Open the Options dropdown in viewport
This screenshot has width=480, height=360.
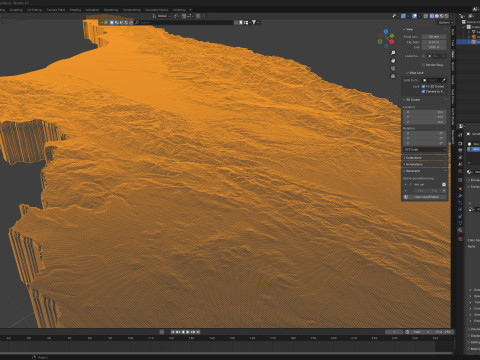click(445, 22)
